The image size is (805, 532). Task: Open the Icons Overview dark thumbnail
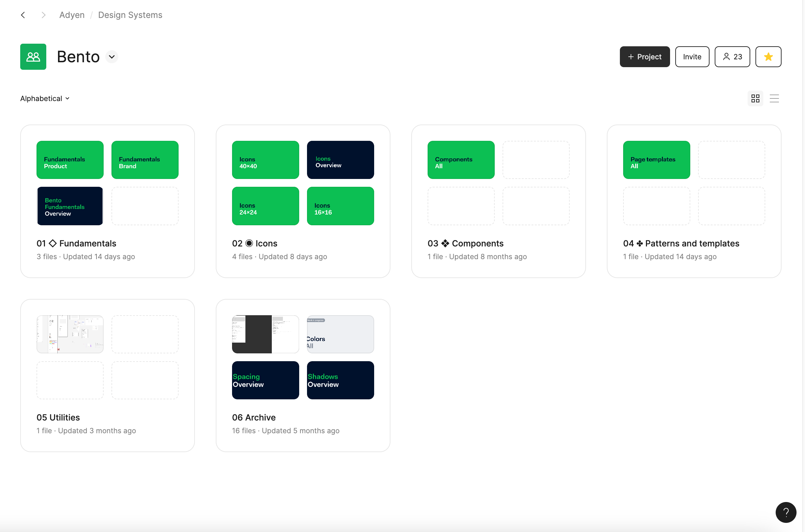coord(340,160)
